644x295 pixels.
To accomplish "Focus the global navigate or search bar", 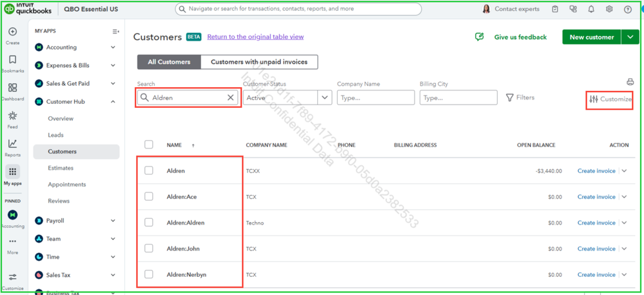I will [298, 9].
